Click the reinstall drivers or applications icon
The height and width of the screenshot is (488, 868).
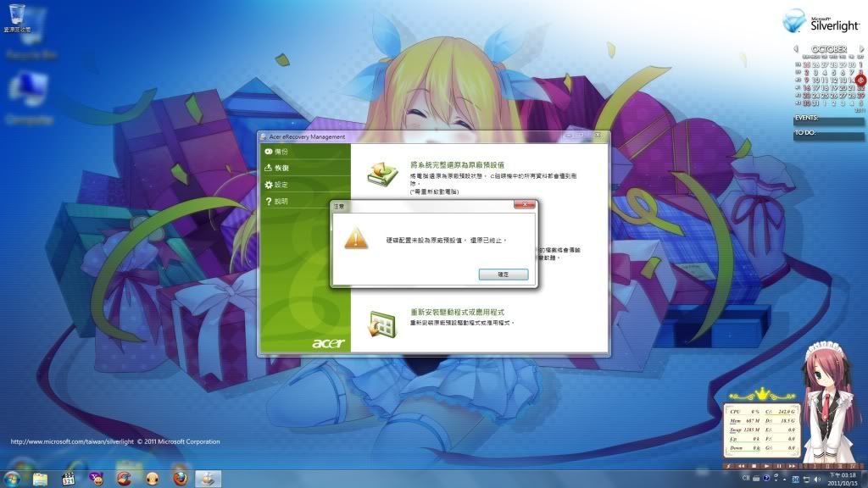[382, 324]
